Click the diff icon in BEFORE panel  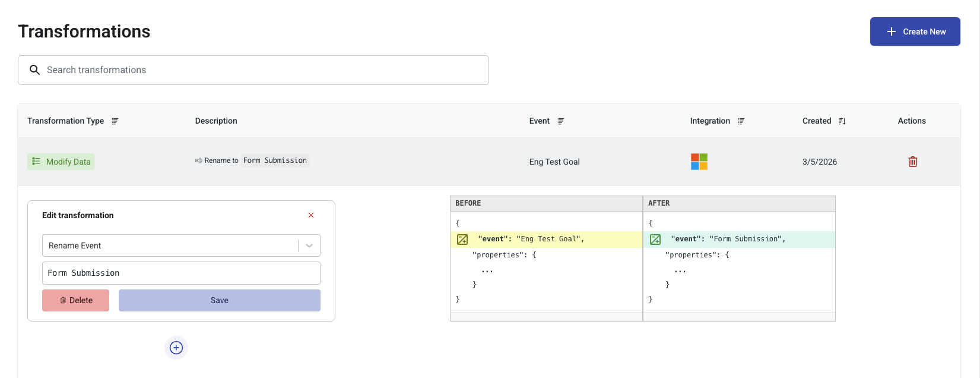pos(462,240)
